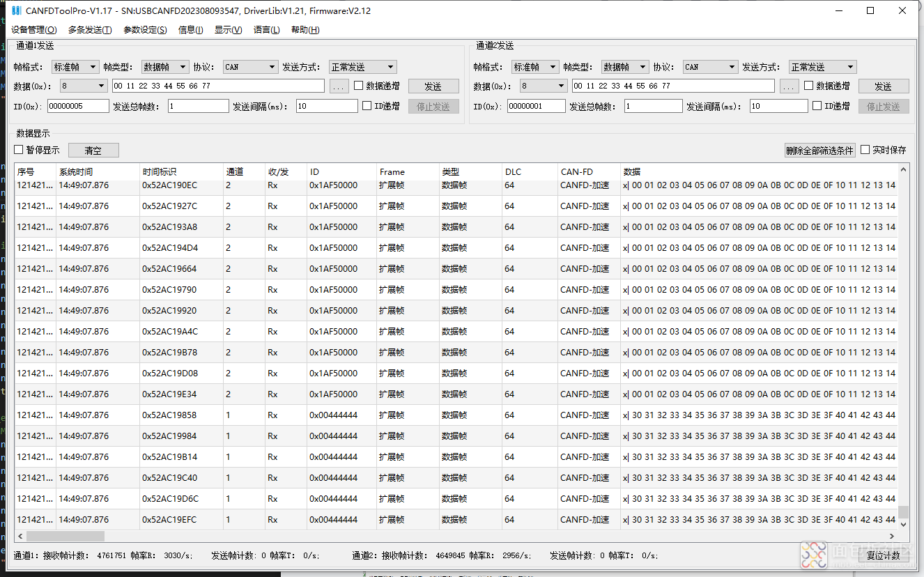The image size is (924, 577).
Task: Click channel 2 发送间隔 input field
Action: point(778,106)
